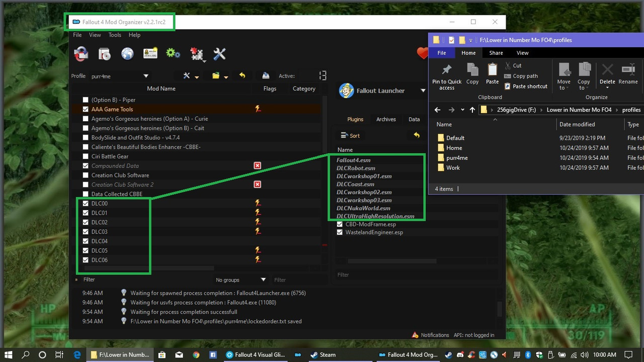
Task: Sort mods by Category column
Action: click(x=304, y=88)
